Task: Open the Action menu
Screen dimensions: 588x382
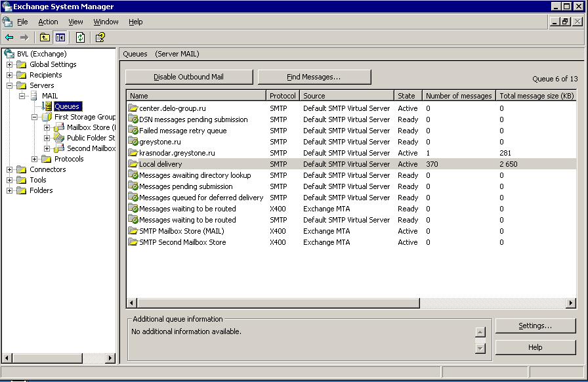Action: click(x=48, y=22)
